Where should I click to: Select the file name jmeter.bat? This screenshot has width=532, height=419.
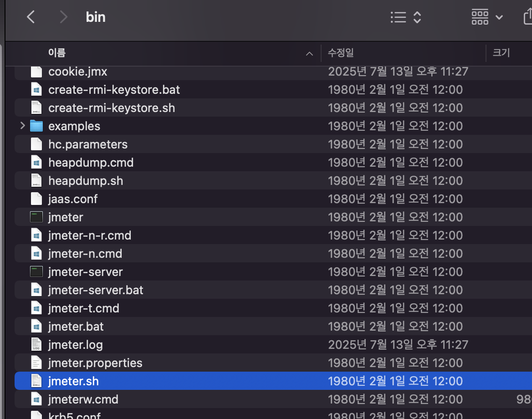(x=76, y=327)
